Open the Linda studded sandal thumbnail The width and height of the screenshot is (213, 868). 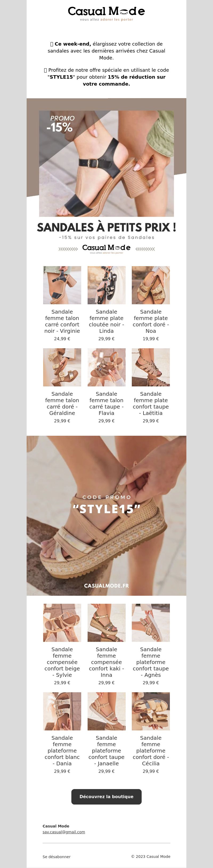tap(106, 285)
